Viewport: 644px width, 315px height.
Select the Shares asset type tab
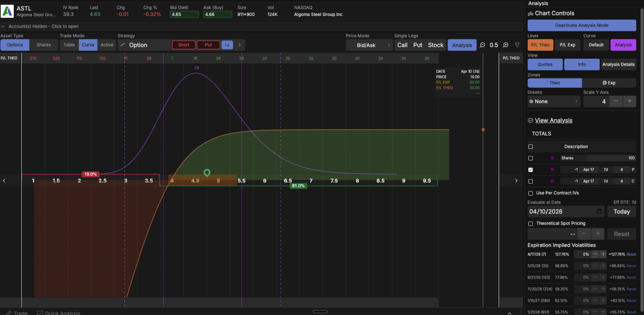coord(44,45)
